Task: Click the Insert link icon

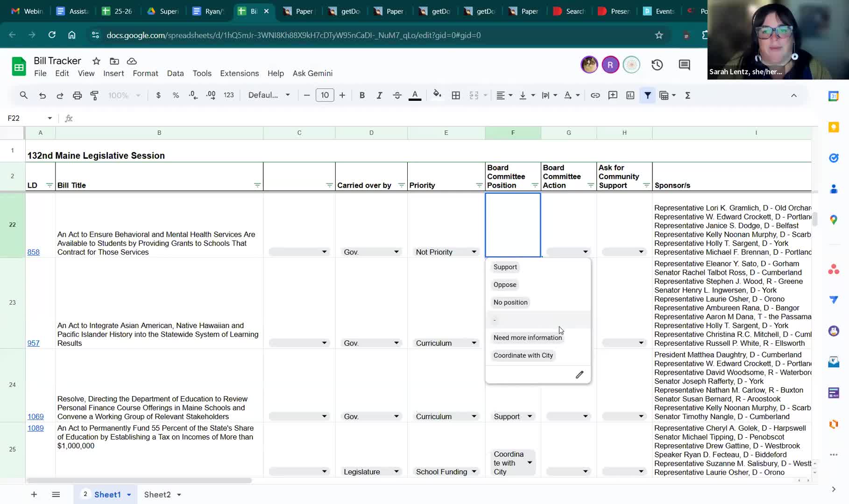Action: 595,95
